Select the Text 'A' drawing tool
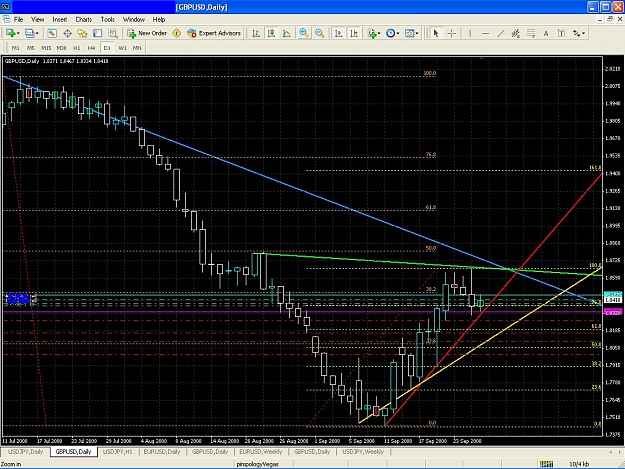 546,33
